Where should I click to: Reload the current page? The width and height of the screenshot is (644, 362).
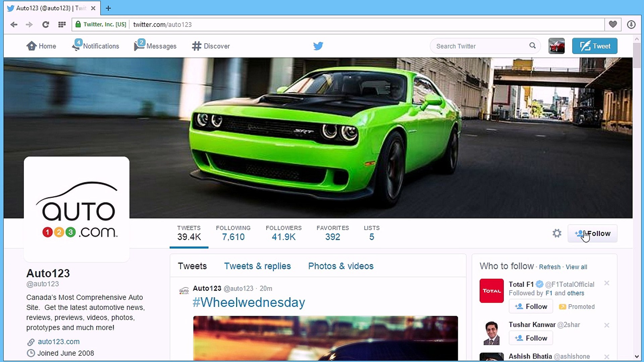tap(46, 24)
